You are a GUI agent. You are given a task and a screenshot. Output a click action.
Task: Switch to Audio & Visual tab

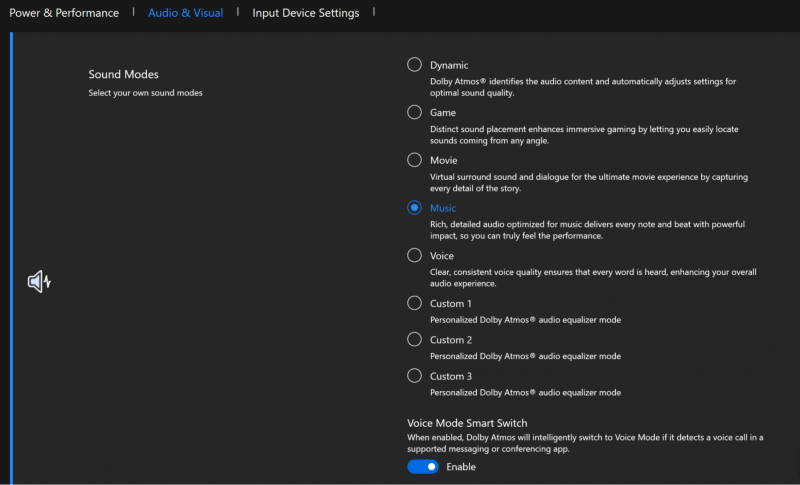[185, 13]
